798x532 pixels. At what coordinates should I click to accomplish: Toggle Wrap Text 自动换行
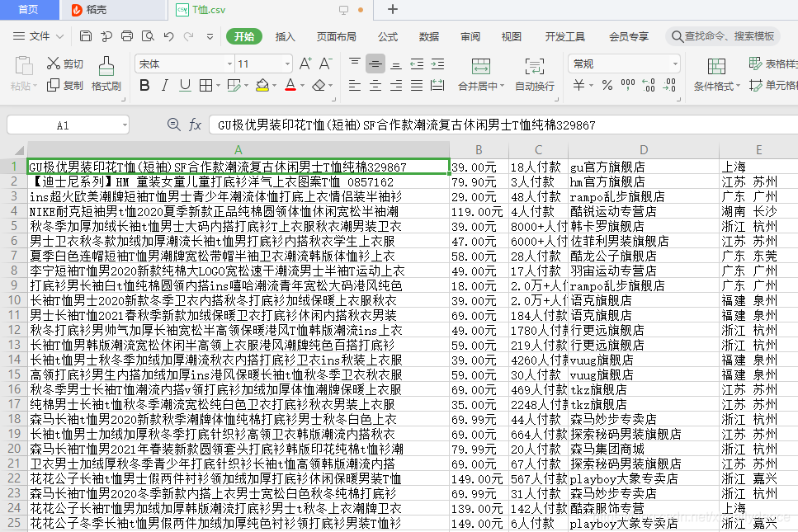point(535,74)
